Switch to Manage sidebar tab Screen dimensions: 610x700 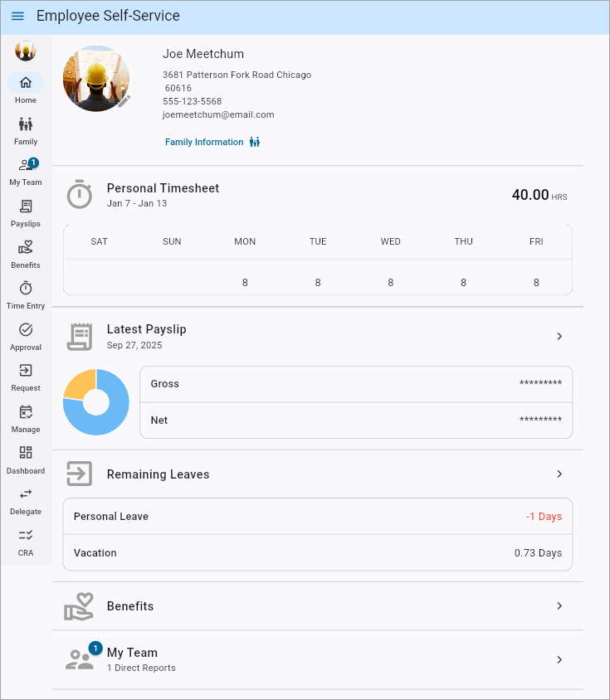click(x=26, y=419)
